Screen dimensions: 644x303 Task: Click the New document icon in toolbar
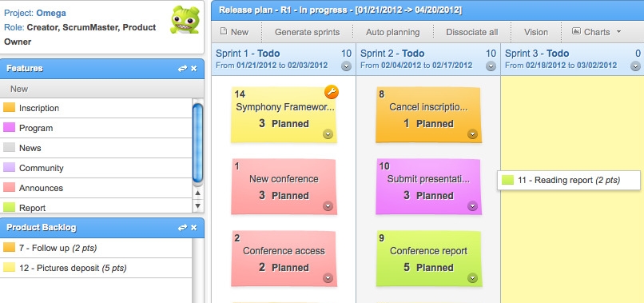[224, 31]
